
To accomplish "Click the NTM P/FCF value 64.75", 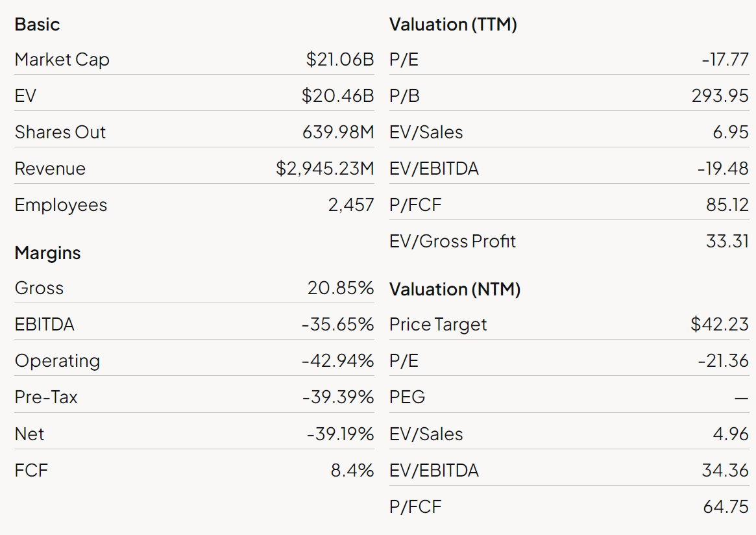I will [726, 506].
